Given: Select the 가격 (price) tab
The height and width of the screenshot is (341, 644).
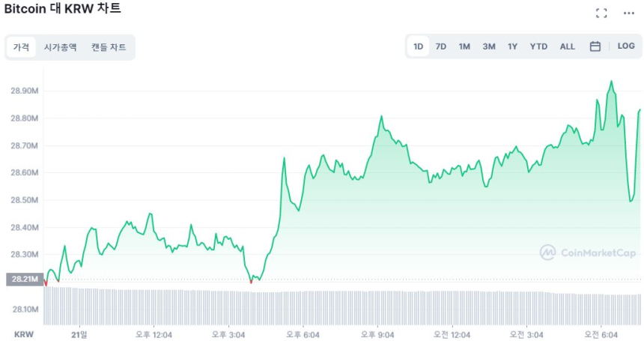Looking at the screenshot, I should [21, 47].
